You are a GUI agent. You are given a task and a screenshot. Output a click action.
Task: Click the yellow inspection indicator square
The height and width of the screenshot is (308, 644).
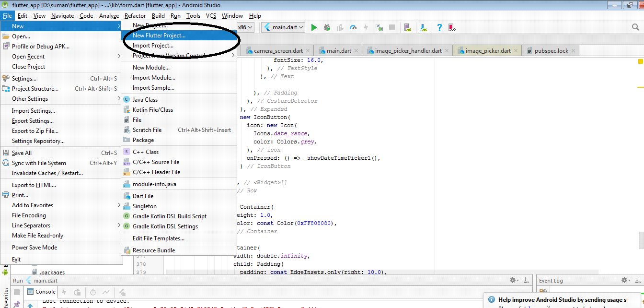tap(641, 61)
